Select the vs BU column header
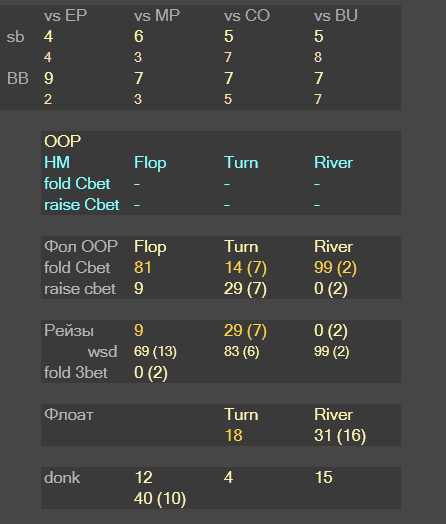The image size is (446, 524). click(x=336, y=16)
